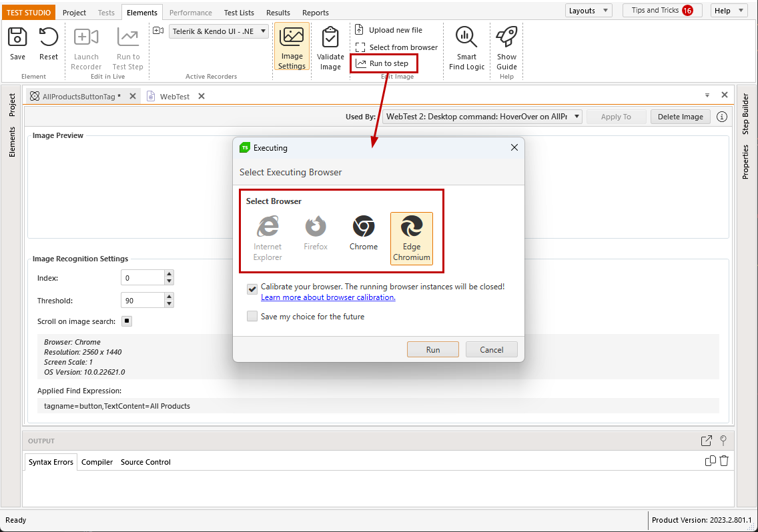Select Edge Chromium browser icon
This screenshot has width=758, height=532.
coord(412,239)
